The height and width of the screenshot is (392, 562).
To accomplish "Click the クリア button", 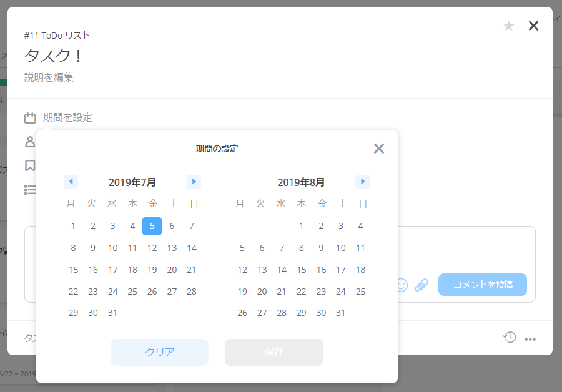I will click(x=160, y=352).
